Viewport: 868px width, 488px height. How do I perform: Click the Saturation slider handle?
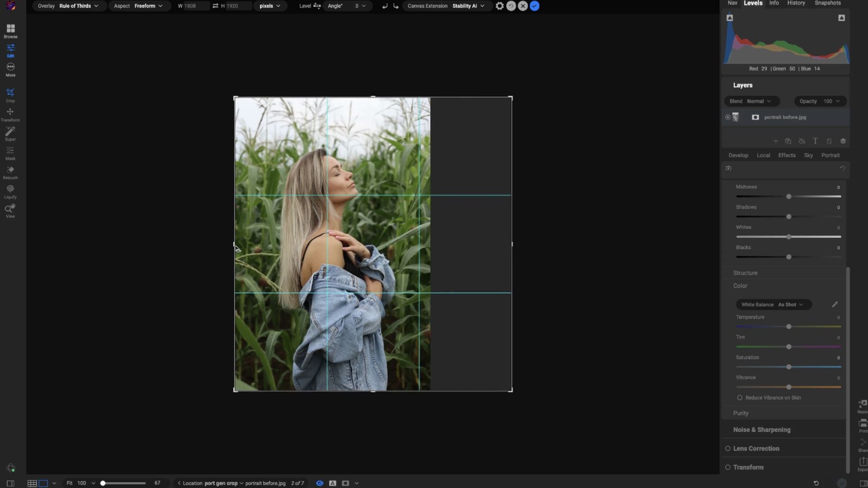[788, 367]
